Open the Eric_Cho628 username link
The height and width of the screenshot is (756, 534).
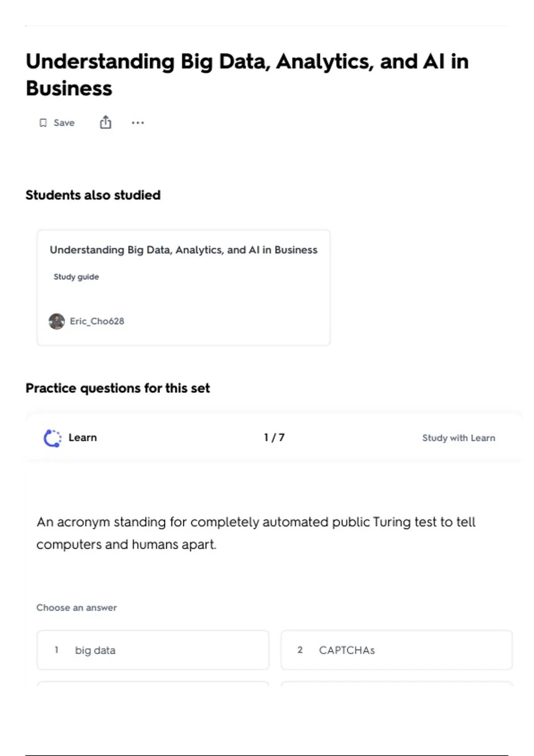(97, 321)
